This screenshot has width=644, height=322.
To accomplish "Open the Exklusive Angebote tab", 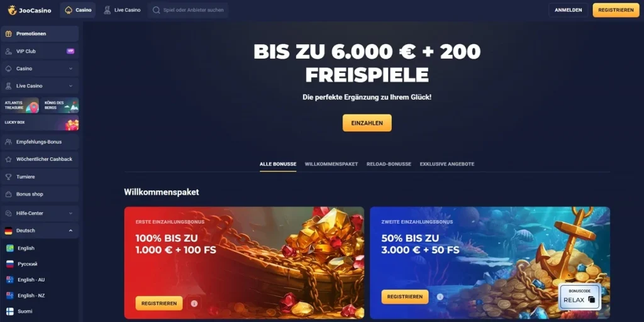I will 447,164.
